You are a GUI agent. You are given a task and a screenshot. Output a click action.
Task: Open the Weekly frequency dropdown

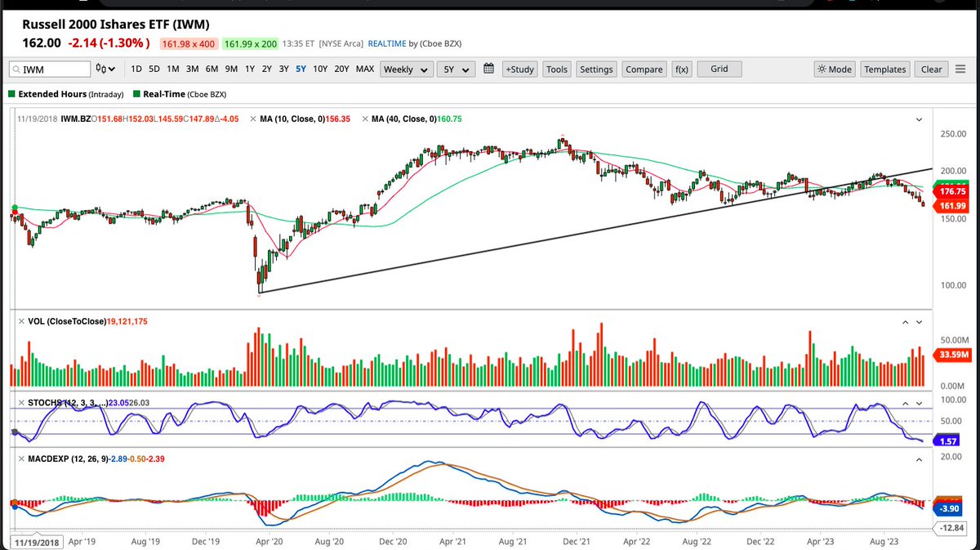[x=407, y=69]
